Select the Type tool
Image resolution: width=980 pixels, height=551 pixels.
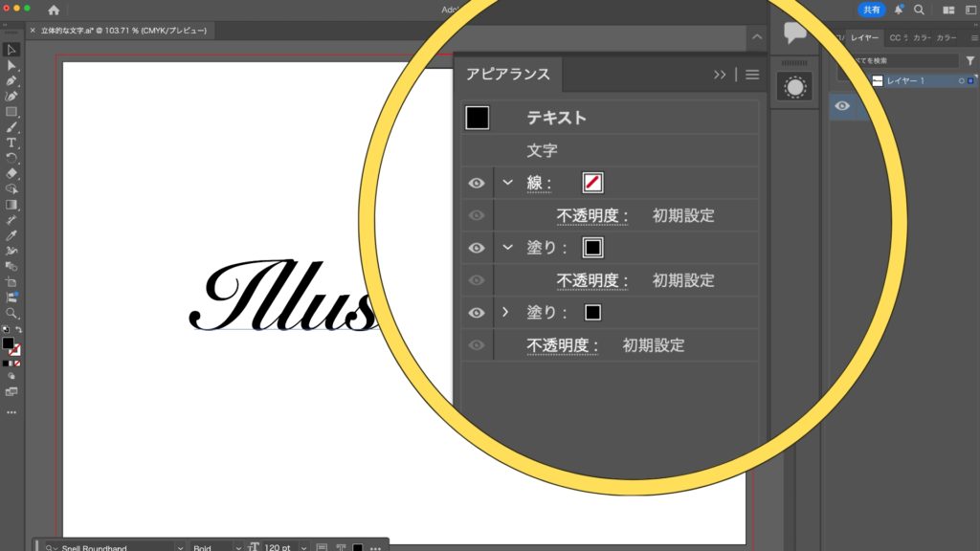(x=11, y=142)
